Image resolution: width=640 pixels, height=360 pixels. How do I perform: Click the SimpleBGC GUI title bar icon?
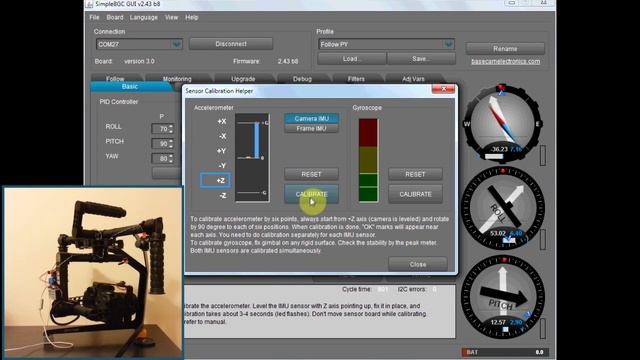89,4
